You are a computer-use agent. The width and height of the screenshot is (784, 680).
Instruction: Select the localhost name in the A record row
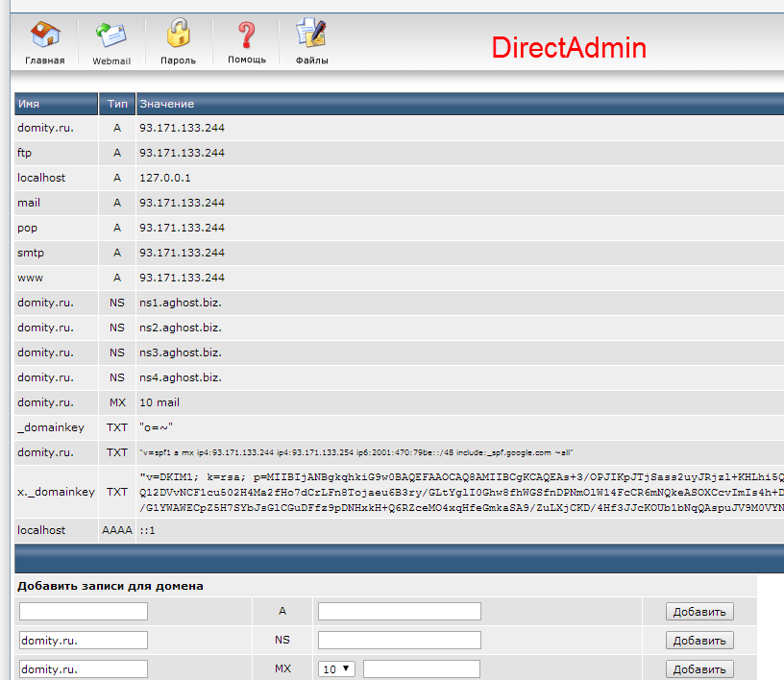[x=41, y=178]
